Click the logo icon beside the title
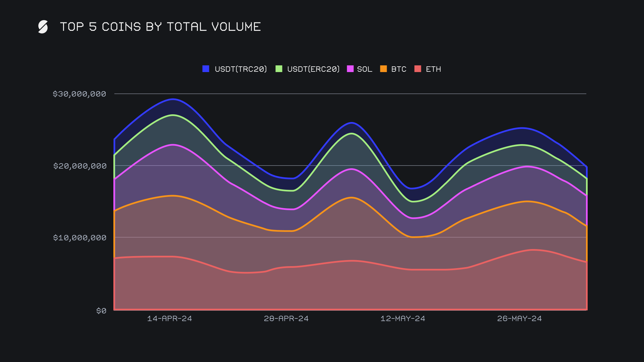Screen dimensions: 644x362 43,27
